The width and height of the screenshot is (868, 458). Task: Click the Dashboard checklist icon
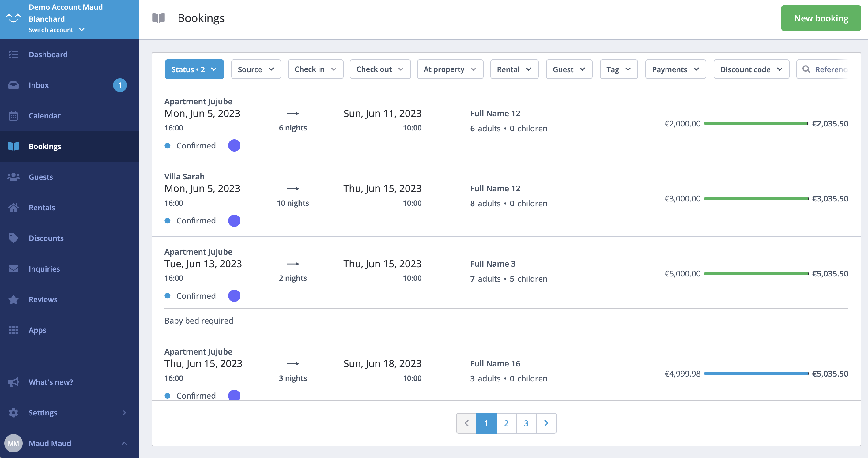pos(13,54)
